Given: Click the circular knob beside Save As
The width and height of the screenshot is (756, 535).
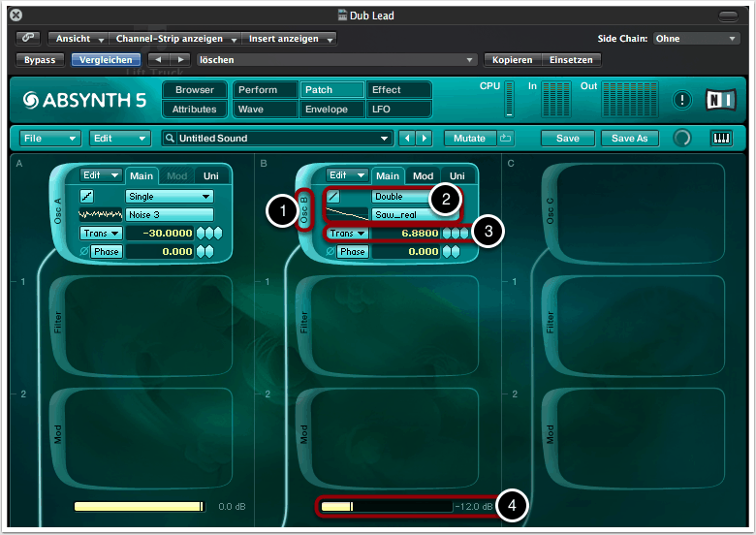Looking at the screenshot, I should pos(683,139).
